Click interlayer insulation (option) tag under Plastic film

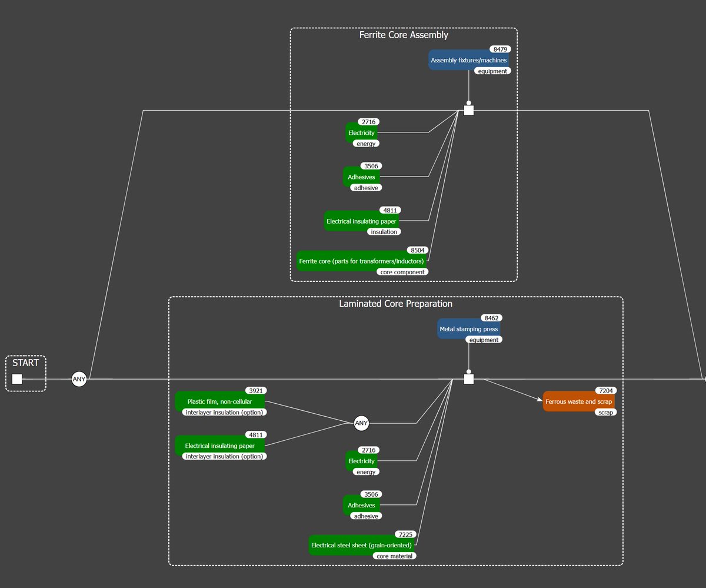coord(225,413)
